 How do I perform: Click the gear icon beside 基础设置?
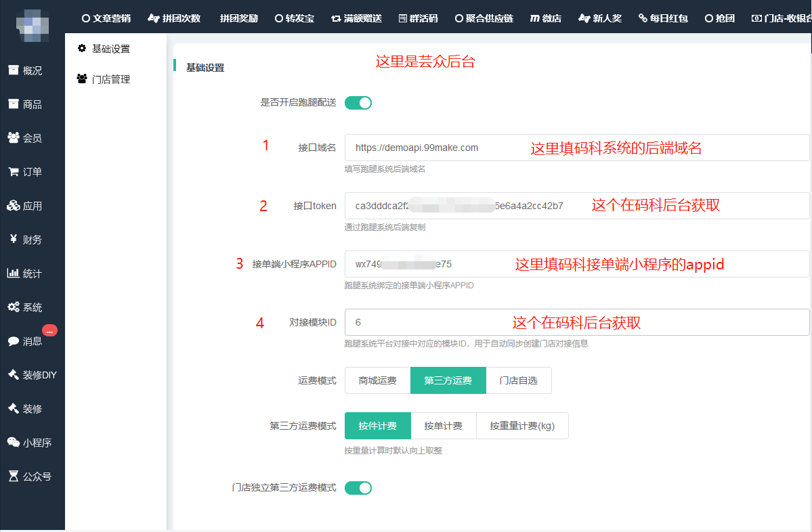[82, 48]
